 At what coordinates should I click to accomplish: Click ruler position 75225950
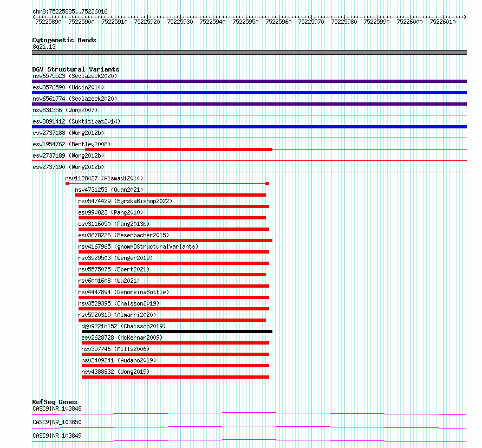[246, 22]
